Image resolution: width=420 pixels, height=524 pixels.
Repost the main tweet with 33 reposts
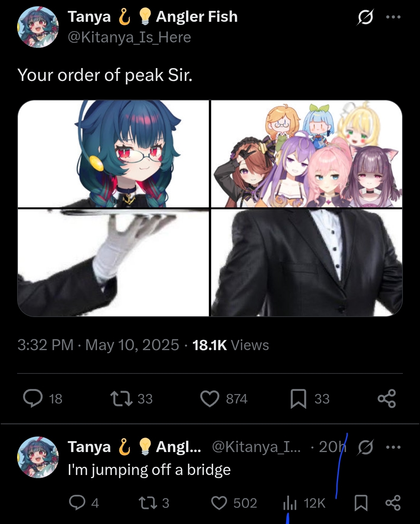(121, 399)
